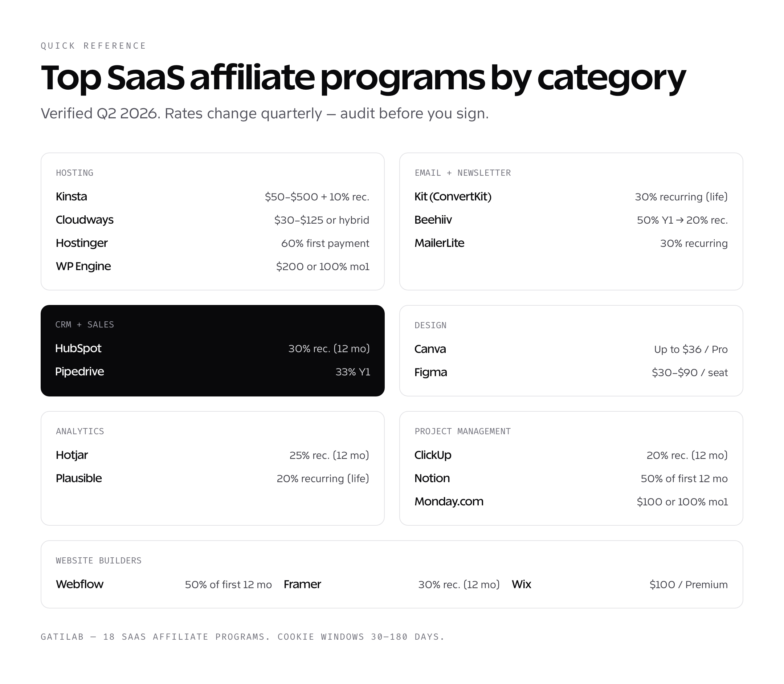Image resolution: width=784 pixels, height=684 pixels.
Task: Click Webflow's '50% of first 12 mo' rate
Action: tap(229, 585)
